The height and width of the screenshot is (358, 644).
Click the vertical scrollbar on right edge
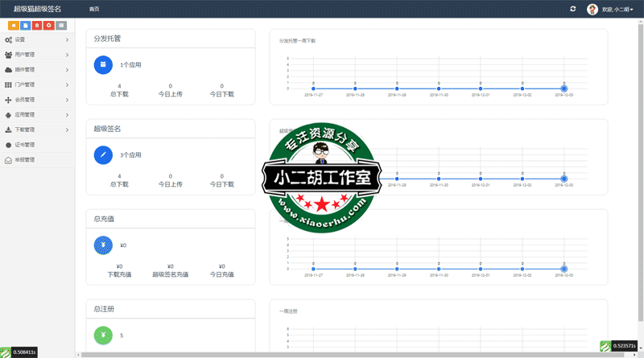point(641,161)
